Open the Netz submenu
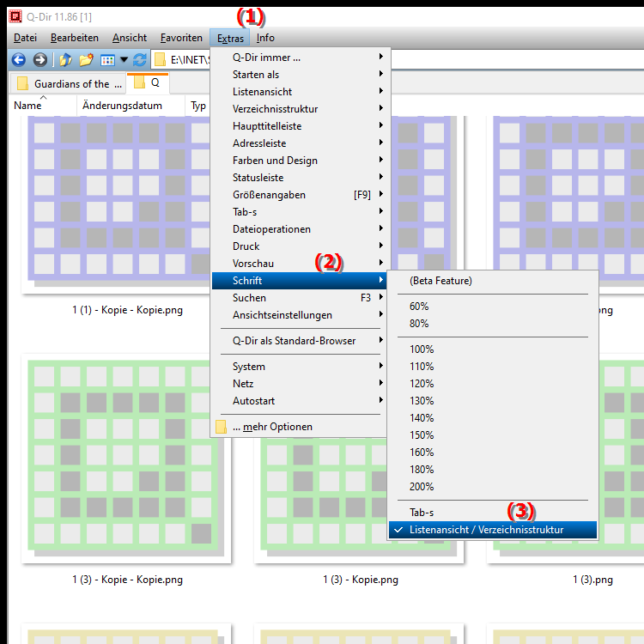 (299, 384)
